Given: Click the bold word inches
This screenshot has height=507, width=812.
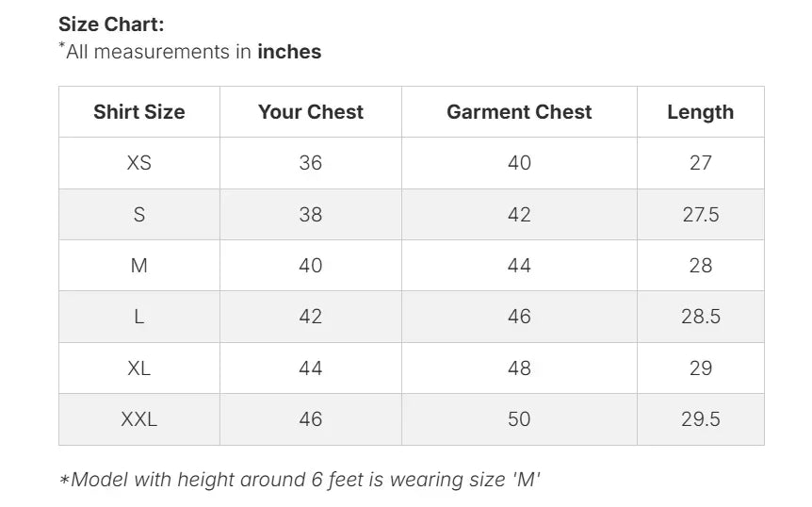Looking at the screenshot, I should click(x=289, y=53).
